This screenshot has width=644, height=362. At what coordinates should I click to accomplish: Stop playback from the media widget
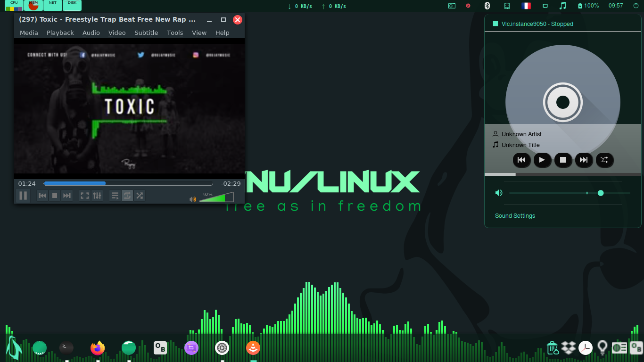tap(563, 160)
